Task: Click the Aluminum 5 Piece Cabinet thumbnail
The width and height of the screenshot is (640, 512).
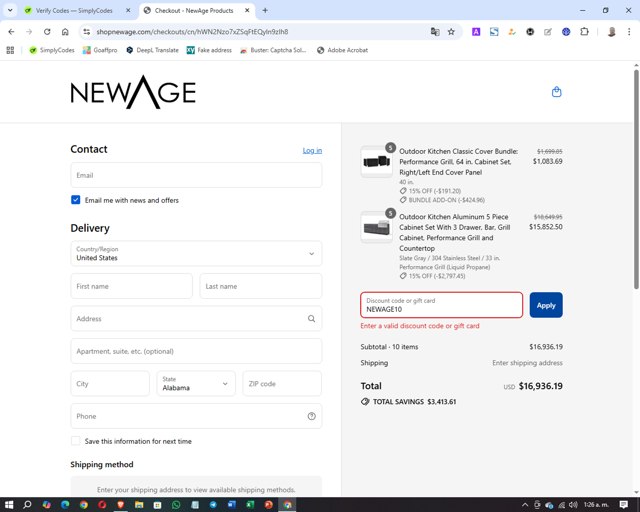Action: tap(377, 227)
